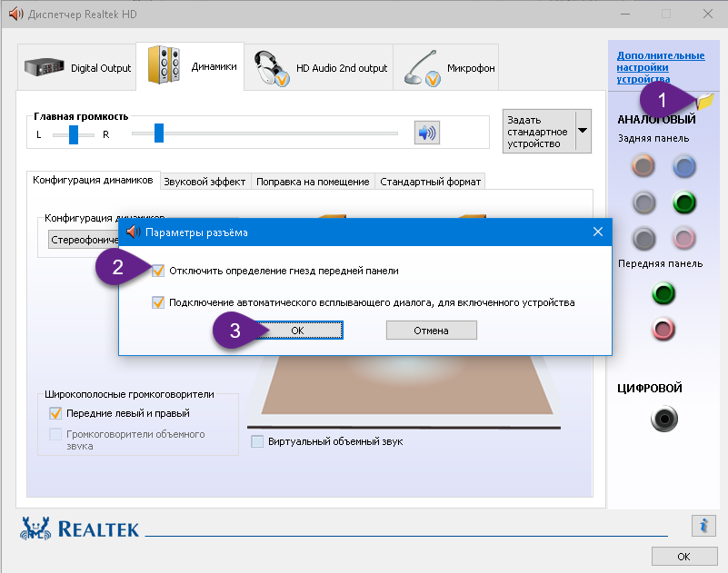Open the Поправка на помещение sub-tab
Viewport: 728px width, 573px height.
tap(313, 182)
